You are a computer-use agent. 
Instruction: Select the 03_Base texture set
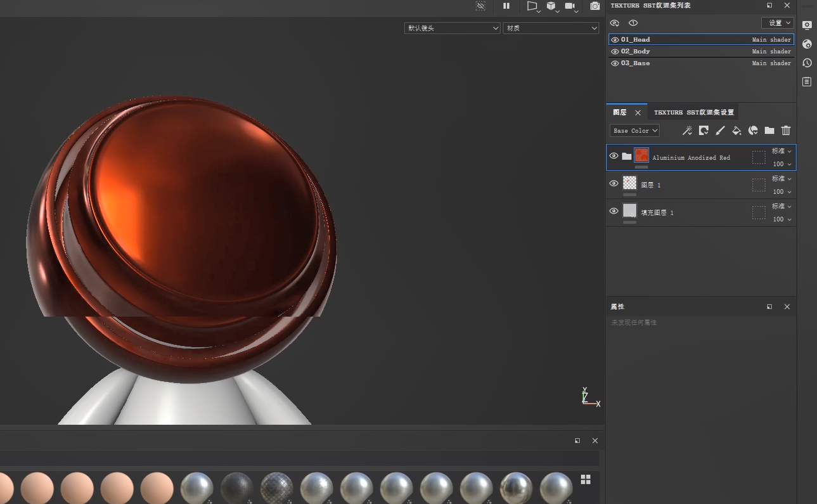635,63
